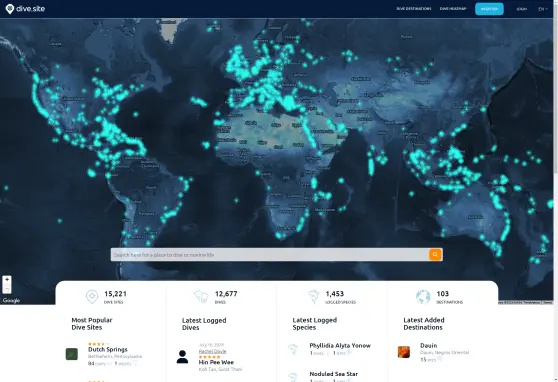Viewport: 558px width, 382px height.
Task: Click the dive sites pin icon
Action: (x=92, y=297)
